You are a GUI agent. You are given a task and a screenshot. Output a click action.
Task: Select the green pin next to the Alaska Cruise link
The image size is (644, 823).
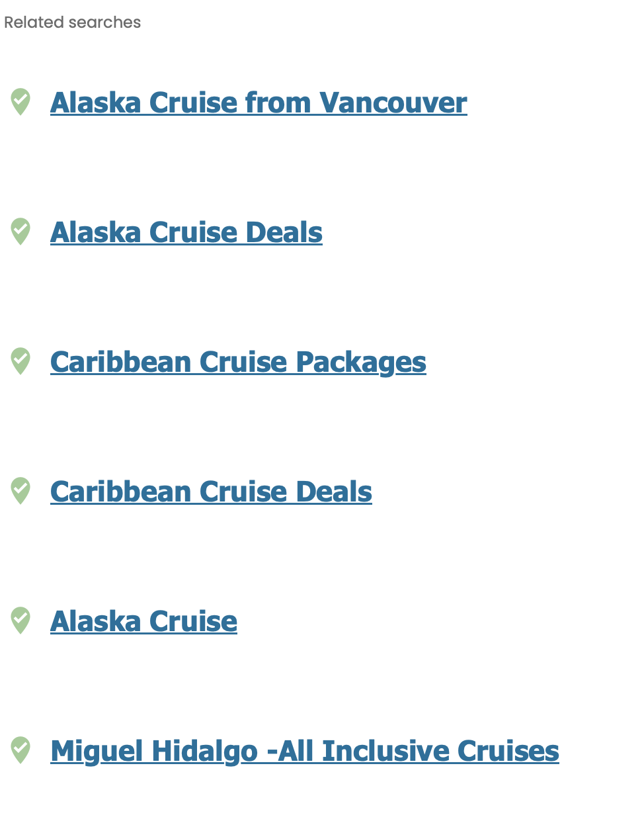click(x=20, y=621)
